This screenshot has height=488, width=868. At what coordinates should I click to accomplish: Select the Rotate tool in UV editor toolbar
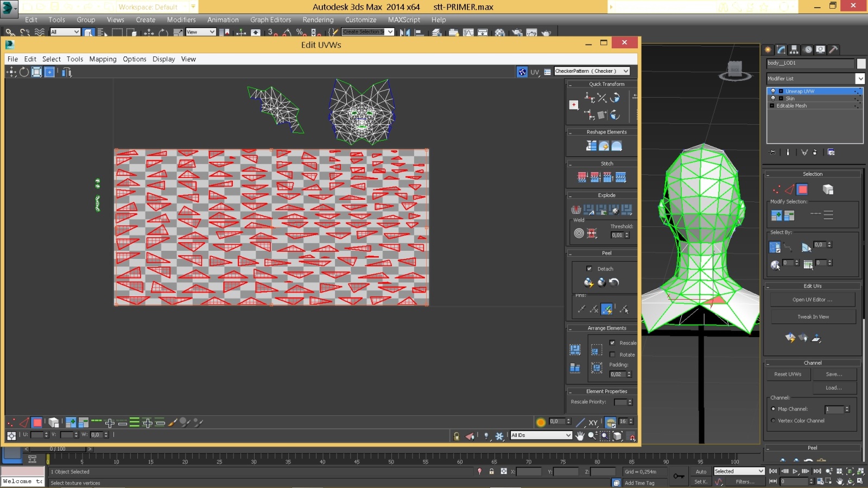24,72
